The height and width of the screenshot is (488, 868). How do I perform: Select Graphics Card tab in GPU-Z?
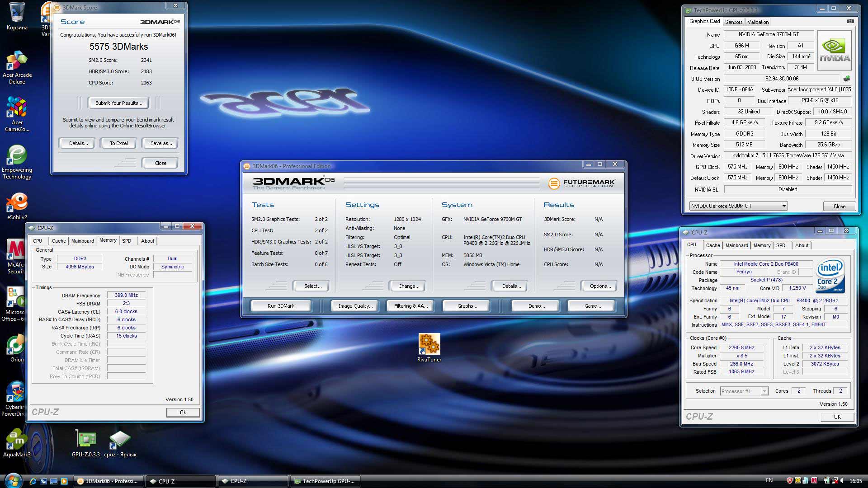click(704, 21)
